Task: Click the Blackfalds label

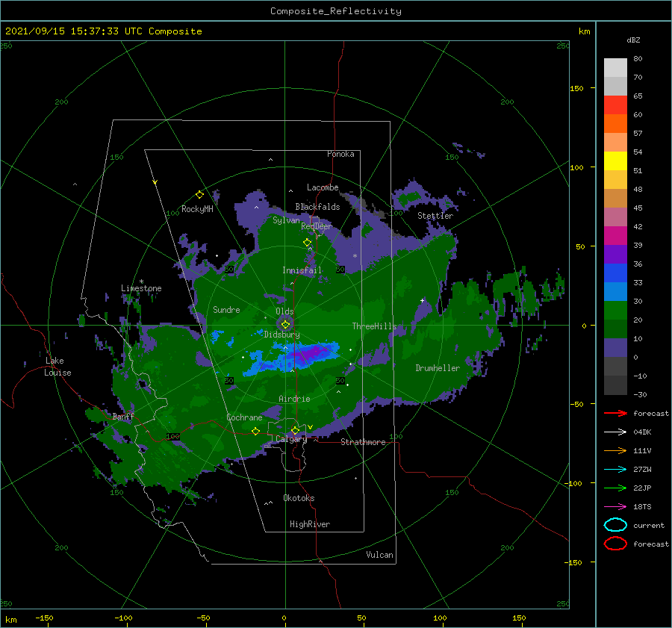Action: tap(317, 207)
